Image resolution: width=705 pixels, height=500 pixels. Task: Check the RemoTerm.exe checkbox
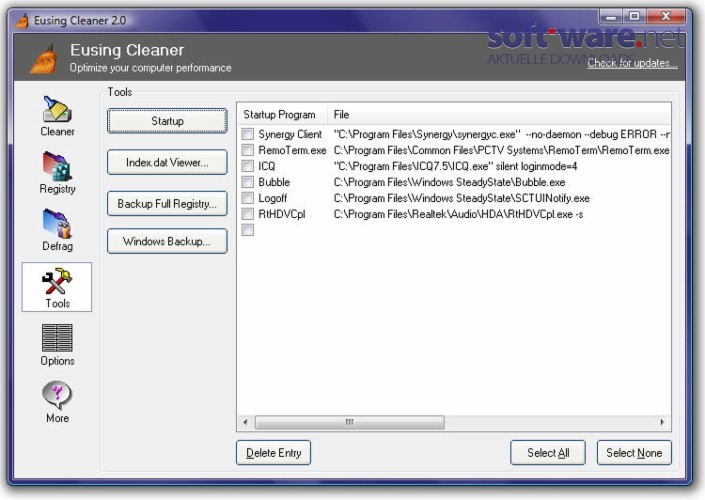click(248, 150)
